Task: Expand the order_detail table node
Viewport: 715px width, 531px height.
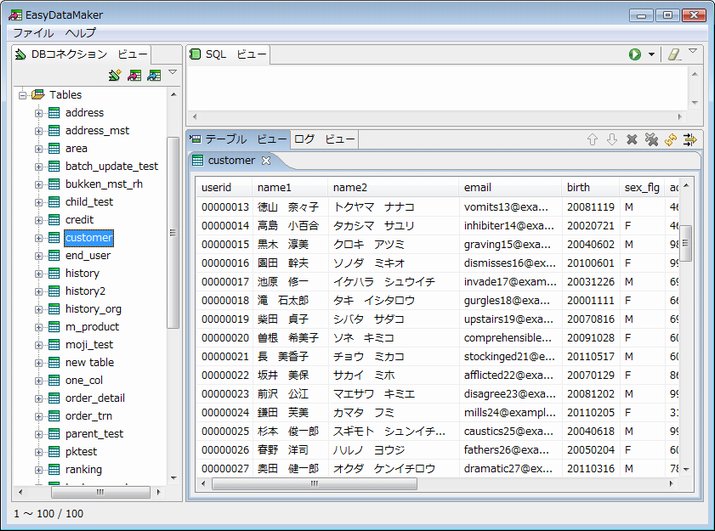Action: point(39,398)
